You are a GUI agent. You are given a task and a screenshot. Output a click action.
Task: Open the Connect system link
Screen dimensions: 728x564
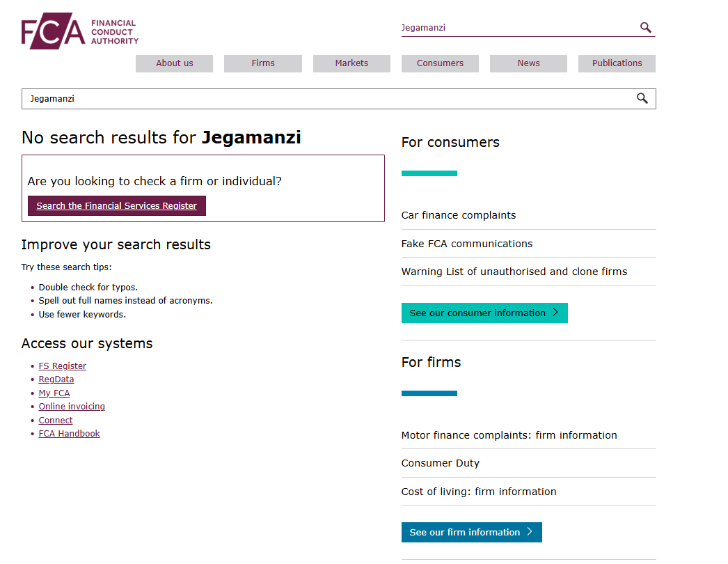pos(56,420)
